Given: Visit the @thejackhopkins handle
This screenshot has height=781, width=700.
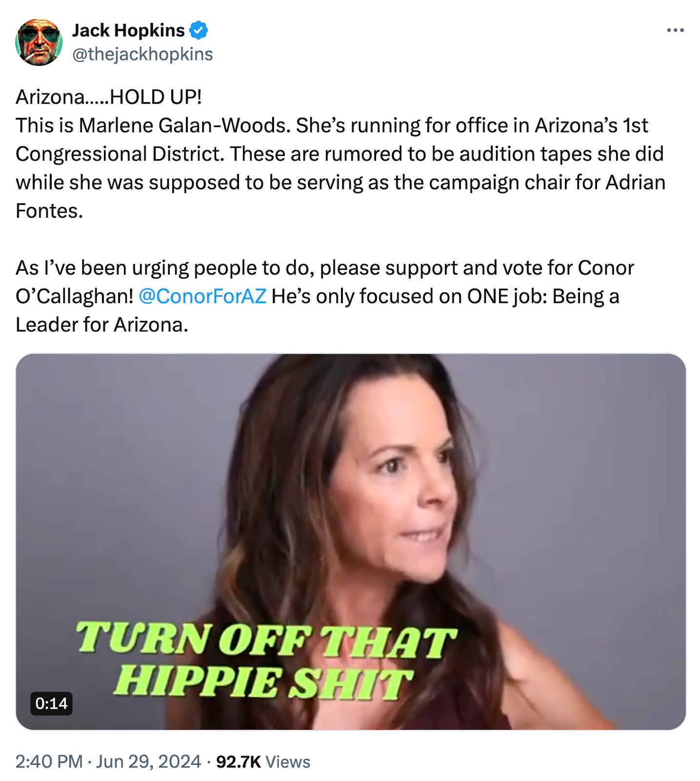Looking at the screenshot, I should [x=142, y=54].
